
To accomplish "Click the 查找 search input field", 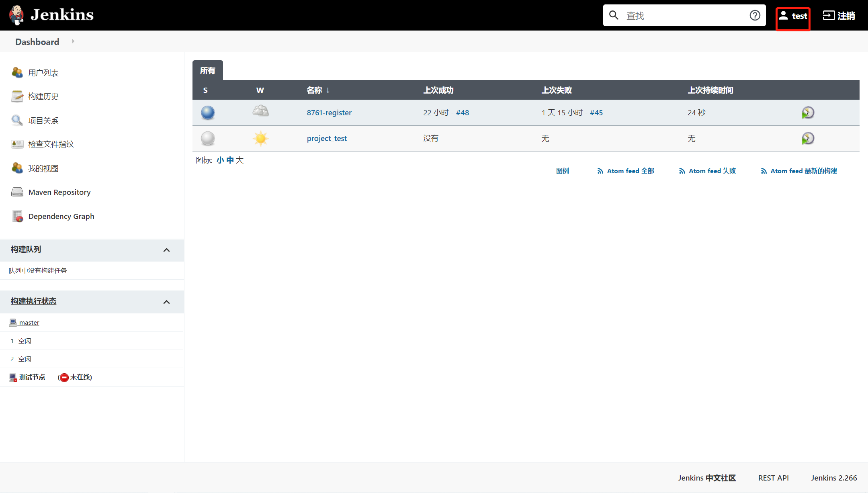I will (x=683, y=15).
